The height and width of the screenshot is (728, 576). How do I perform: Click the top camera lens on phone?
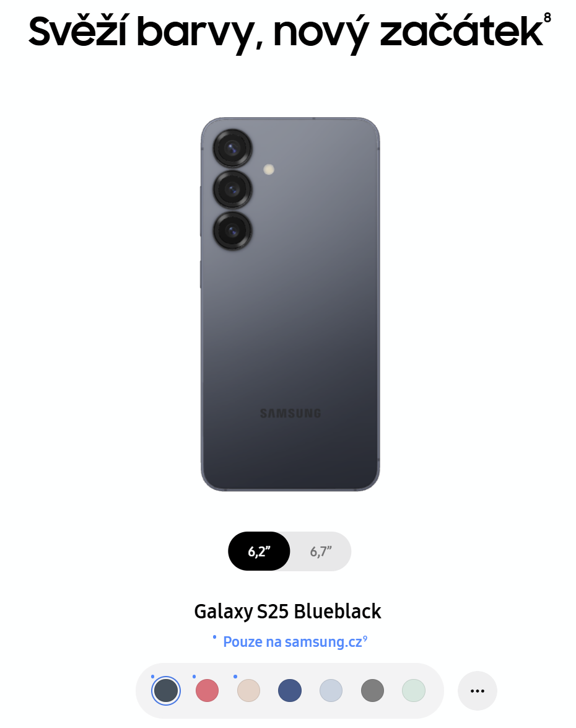click(x=232, y=149)
